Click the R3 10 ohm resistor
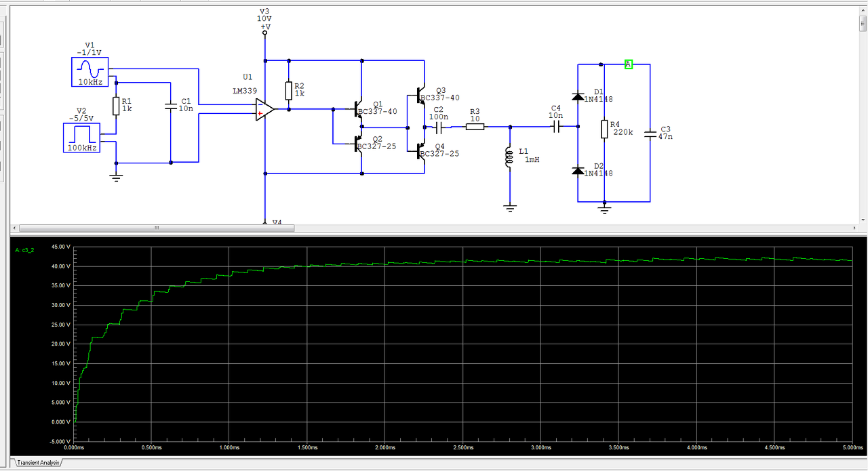Screen dimensions: 868x471 click(x=475, y=126)
